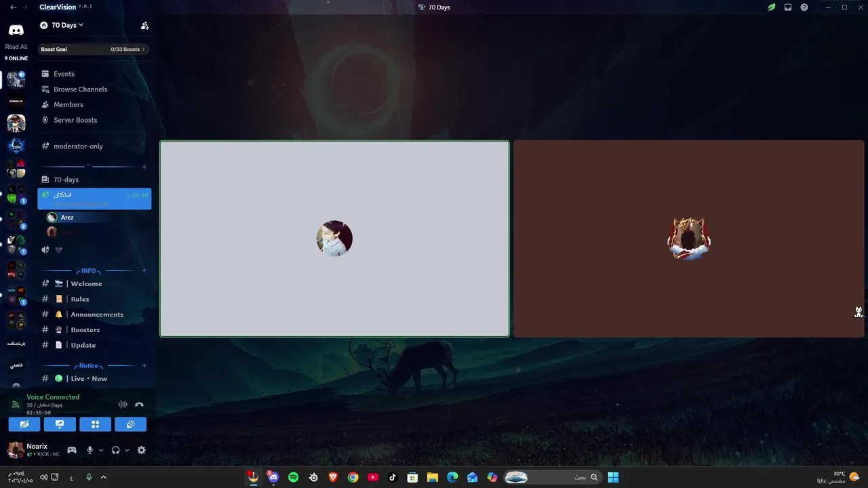
Task: Turn on camera button in voice panel
Action: pos(24,424)
